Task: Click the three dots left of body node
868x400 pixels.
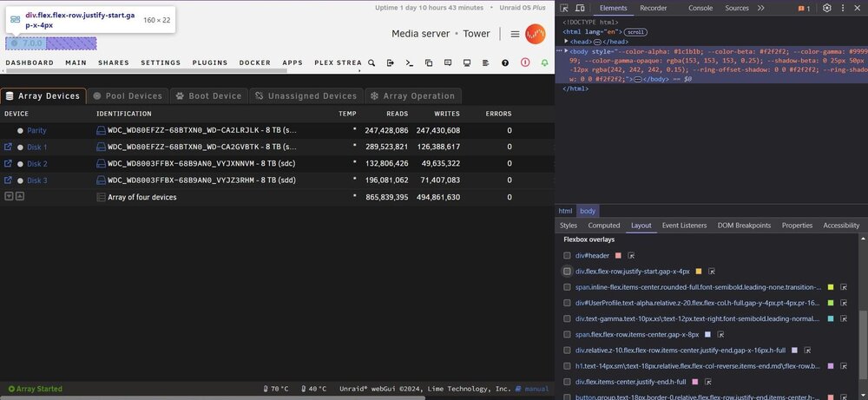Action: tap(559, 51)
